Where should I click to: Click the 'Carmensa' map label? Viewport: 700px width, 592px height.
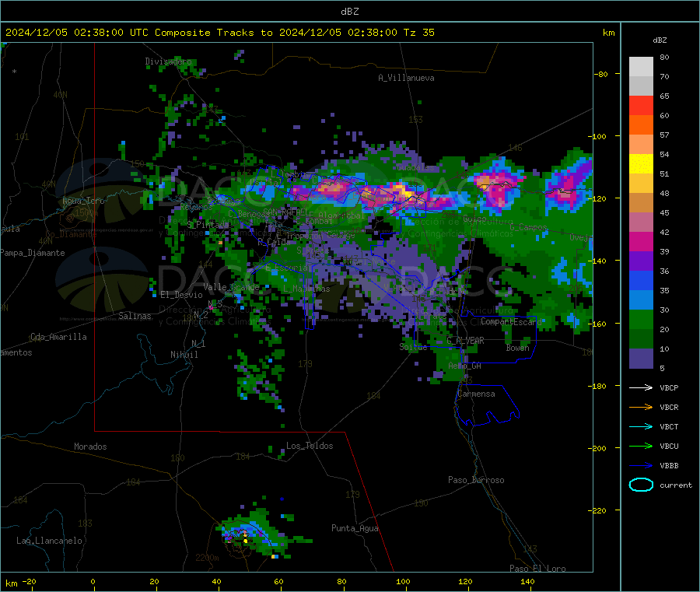(x=476, y=394)
